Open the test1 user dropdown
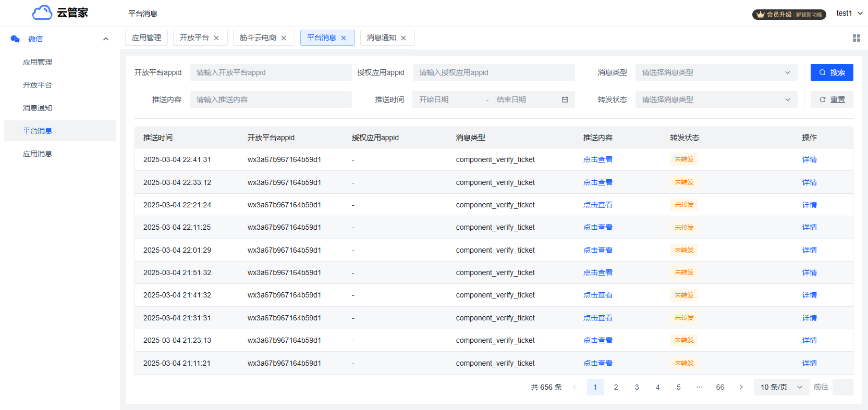The width and height of the screenshot is (868, 410). 849,14
